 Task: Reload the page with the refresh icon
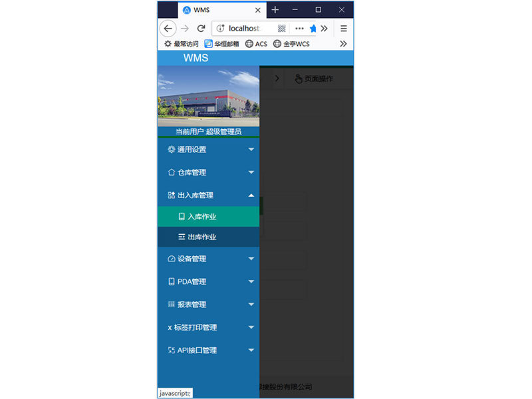click(x=201, y=29)
